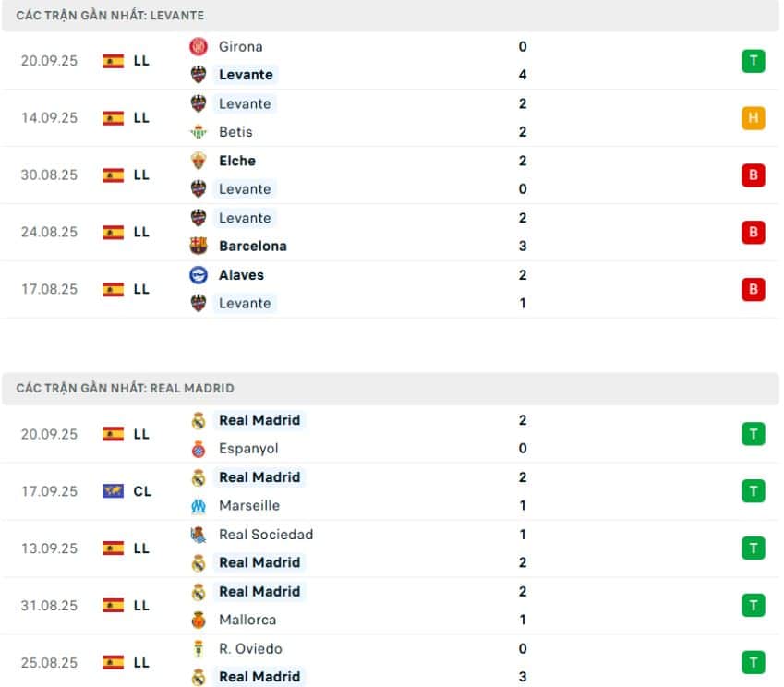Click the Alaves club crest icon

[198, 275]
